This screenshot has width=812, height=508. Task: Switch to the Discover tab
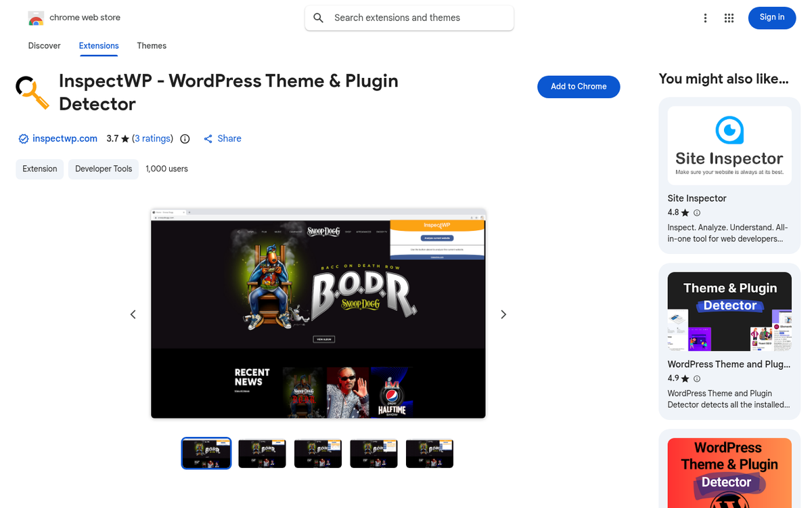click(44, 45)
